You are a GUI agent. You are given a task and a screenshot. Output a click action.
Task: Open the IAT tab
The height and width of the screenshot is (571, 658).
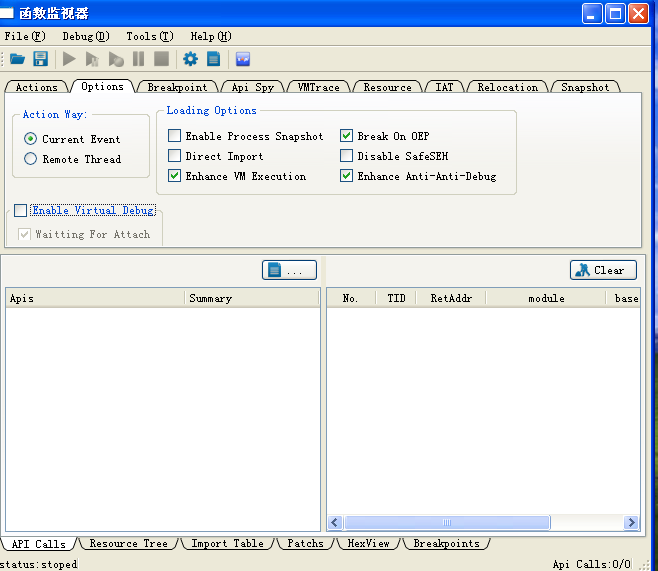(x=444, y=87)
